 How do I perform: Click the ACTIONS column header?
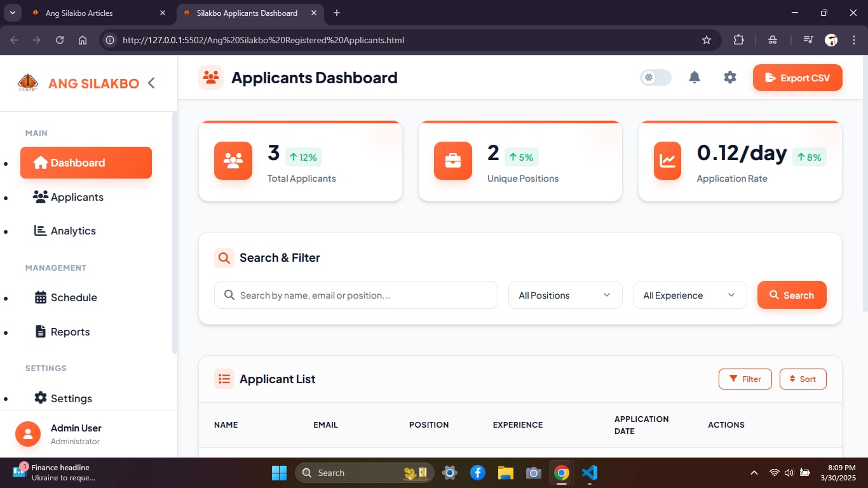click(726, 424)
